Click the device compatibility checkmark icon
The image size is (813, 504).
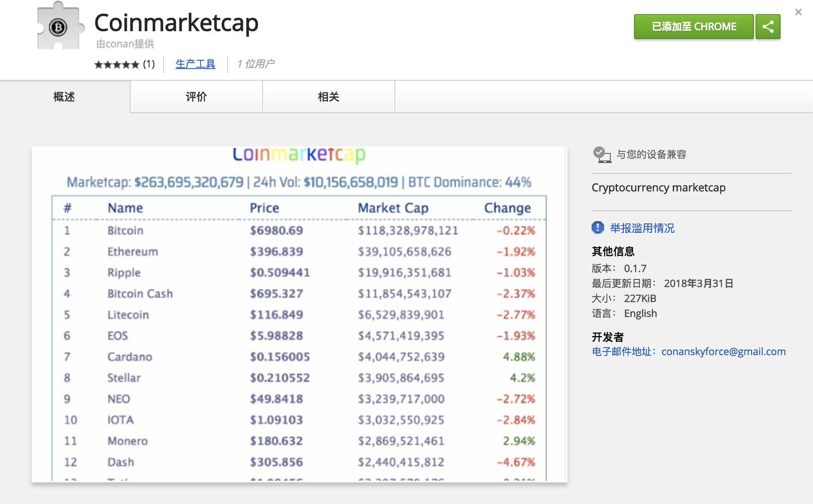tap(601, 155)
